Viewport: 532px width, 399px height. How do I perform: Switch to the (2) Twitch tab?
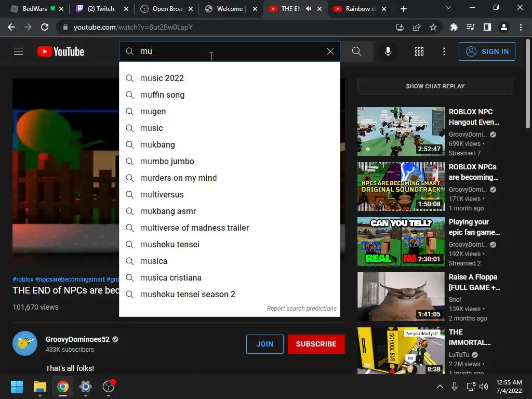coord(101,9)
